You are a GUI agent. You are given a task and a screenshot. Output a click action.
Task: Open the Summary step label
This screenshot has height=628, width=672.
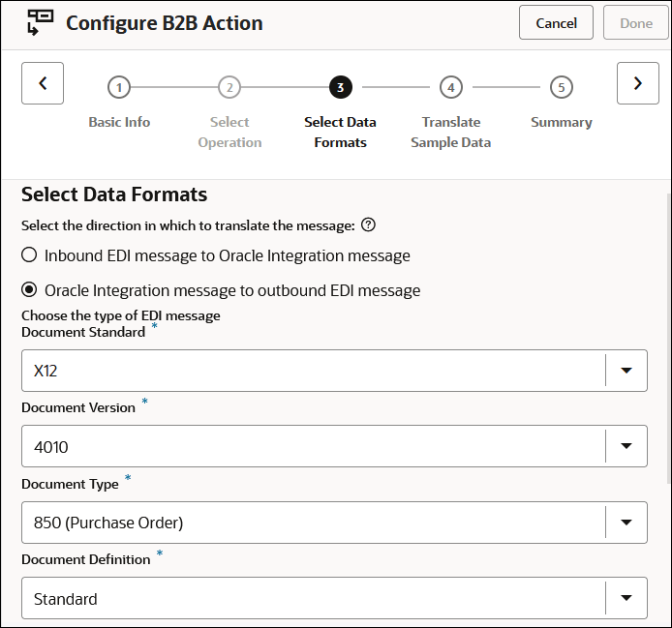[x=562, y=122]
